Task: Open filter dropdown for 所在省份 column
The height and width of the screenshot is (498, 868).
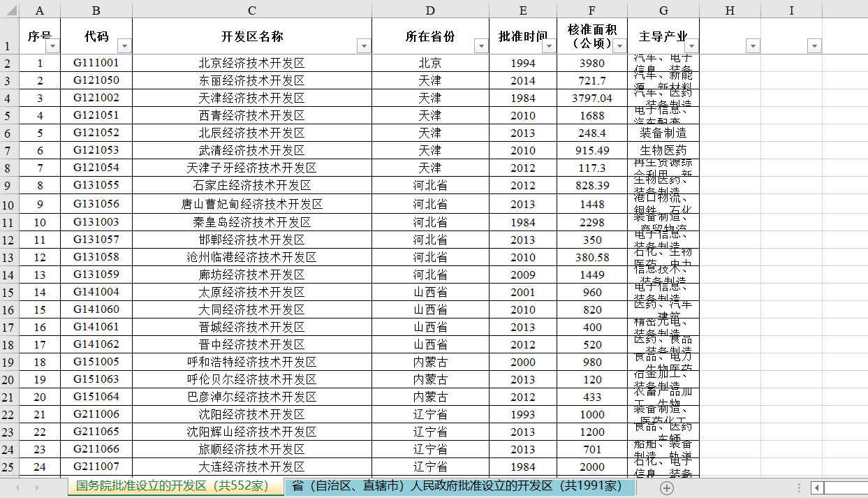Action: 481,45
